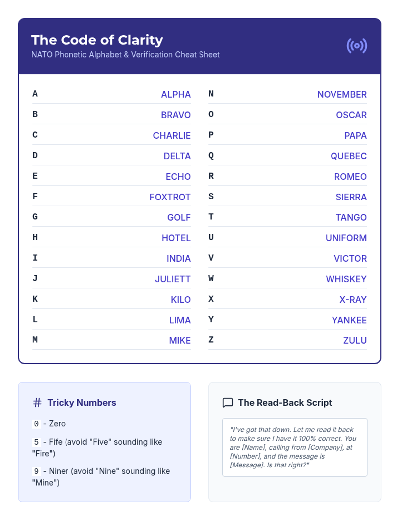Select the NOVEMBER code word
Screen dimensions: 399x532
pyautogui.click(x=342, y=95)
